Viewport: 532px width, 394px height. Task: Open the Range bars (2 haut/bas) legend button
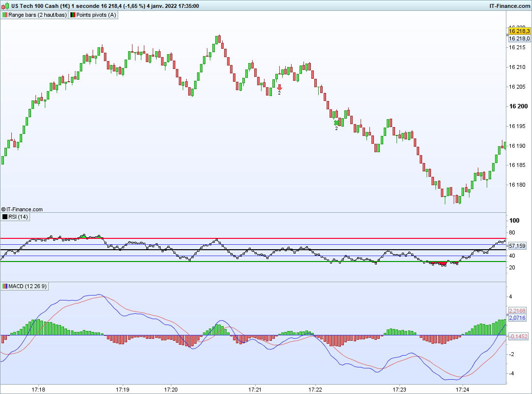[34, 15]
